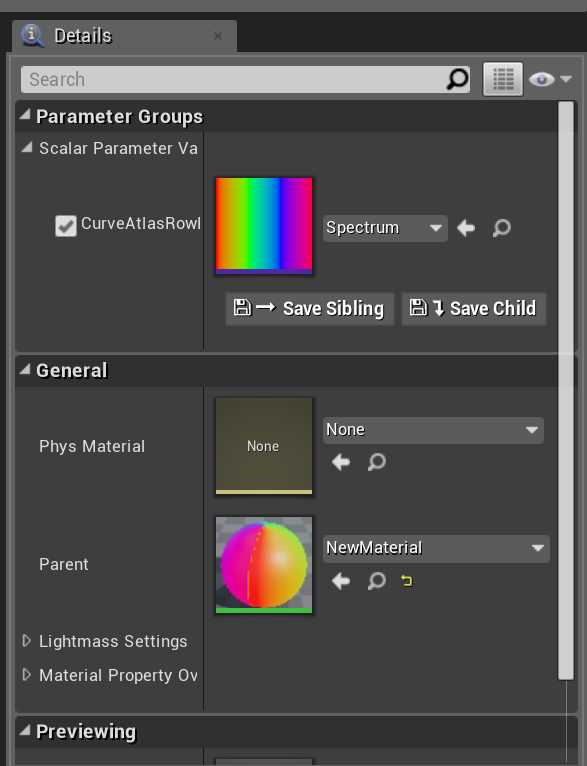Reset Parent to default yellow arrow

[x=406, y=581]
